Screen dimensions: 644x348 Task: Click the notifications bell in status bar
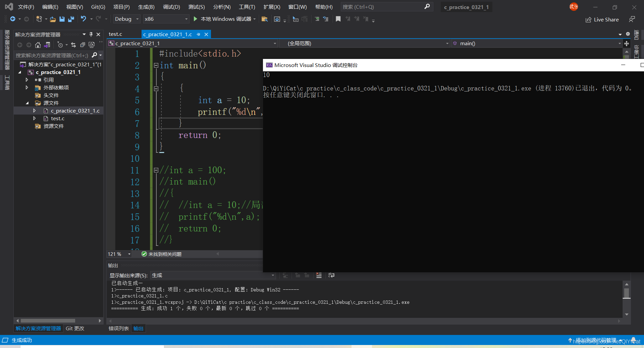[x=634, y=340]
